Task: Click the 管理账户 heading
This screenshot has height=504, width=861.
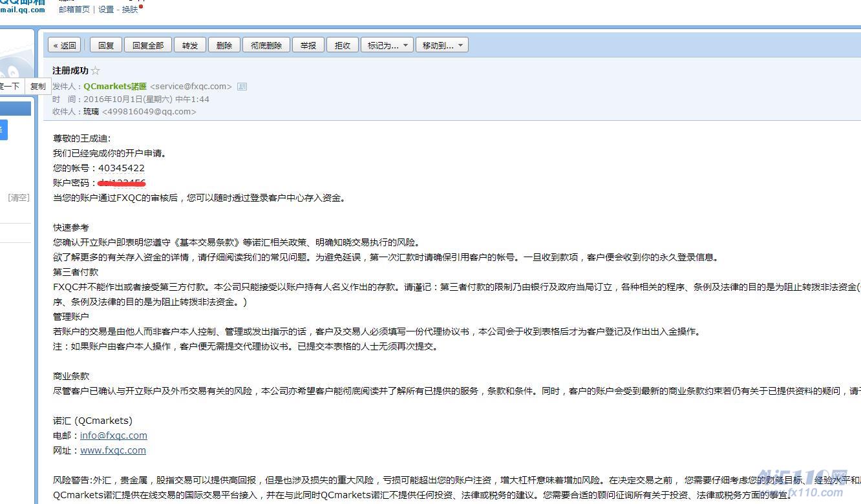Action: (x=71, y=317)
